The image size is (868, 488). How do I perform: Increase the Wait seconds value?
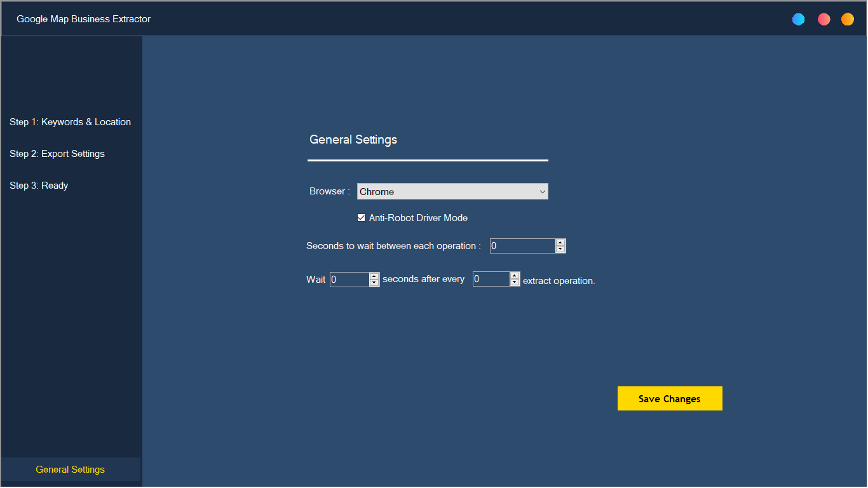tap(374, 276)
